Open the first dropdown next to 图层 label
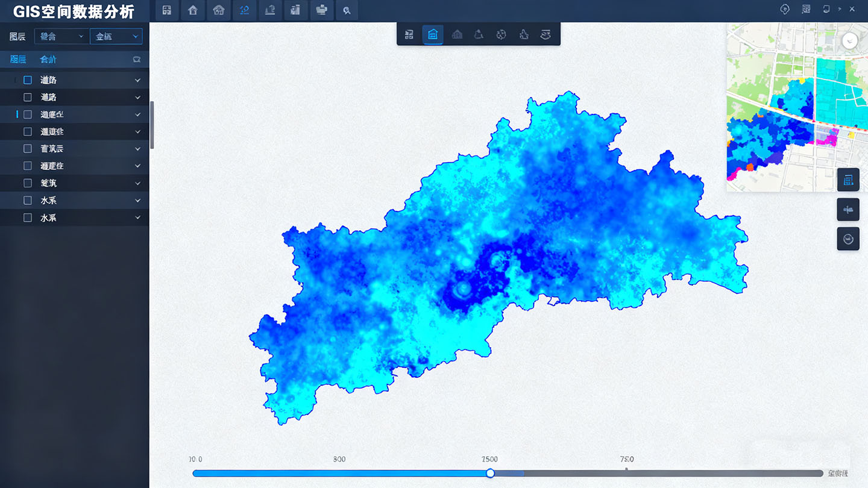 click(x=61, y=37)
